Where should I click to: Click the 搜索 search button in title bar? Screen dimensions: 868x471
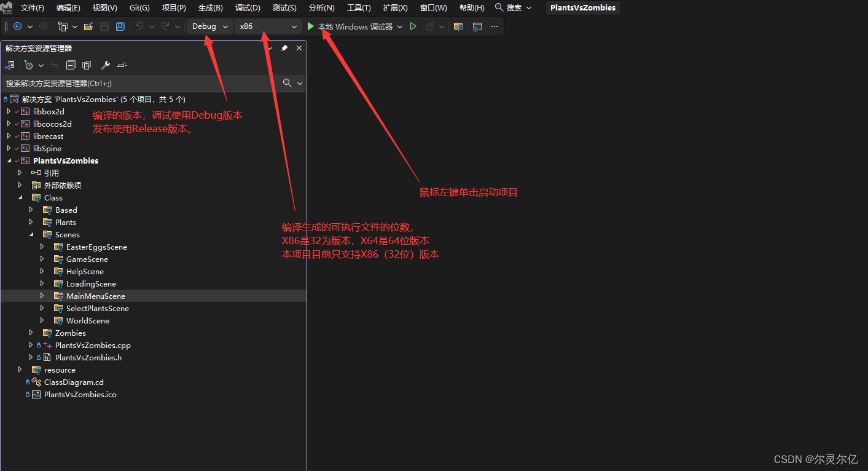click(514, 8)
